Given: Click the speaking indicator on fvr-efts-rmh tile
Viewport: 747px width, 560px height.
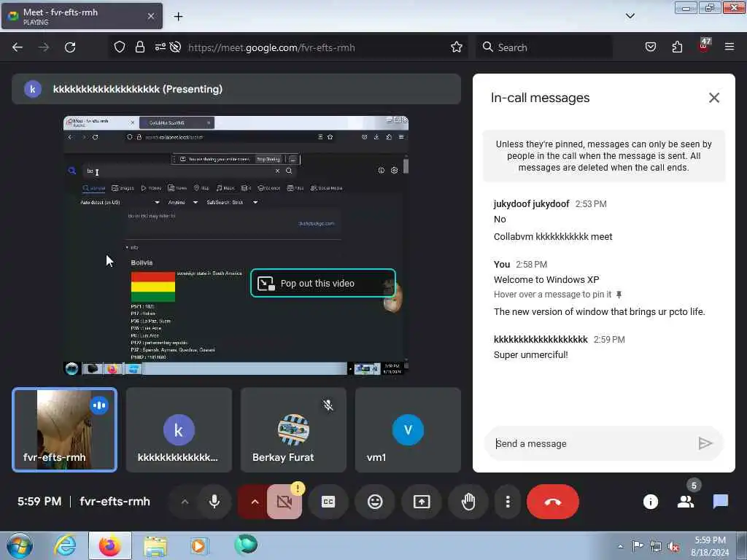Looking at the screenshot, I should (x=99, y=405).
